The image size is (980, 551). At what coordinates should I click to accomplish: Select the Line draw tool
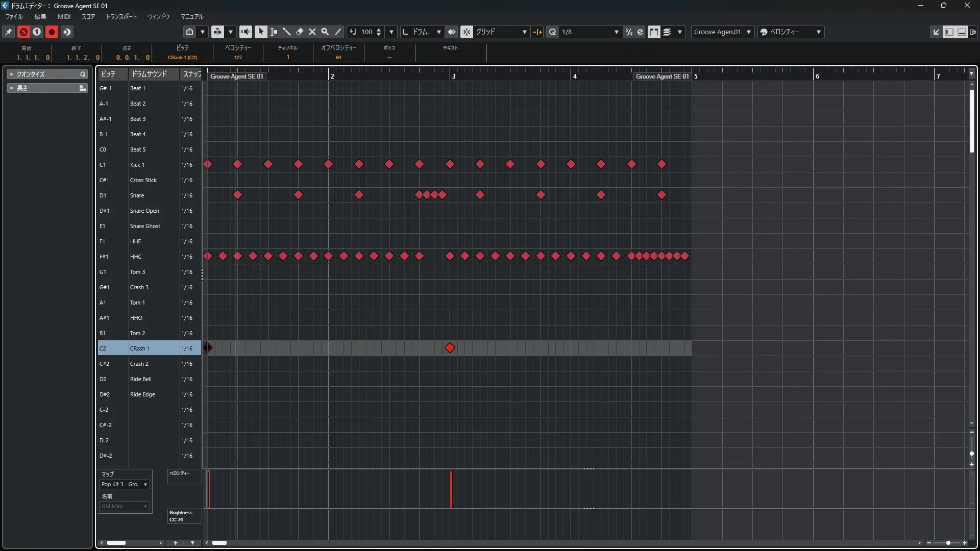pyautogui.click(x=338, y=32)
